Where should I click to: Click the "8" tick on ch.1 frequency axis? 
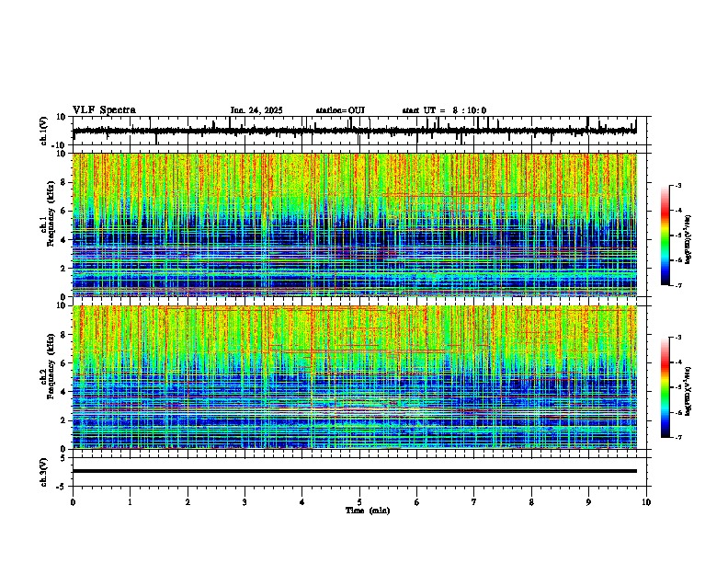point(63,182)
